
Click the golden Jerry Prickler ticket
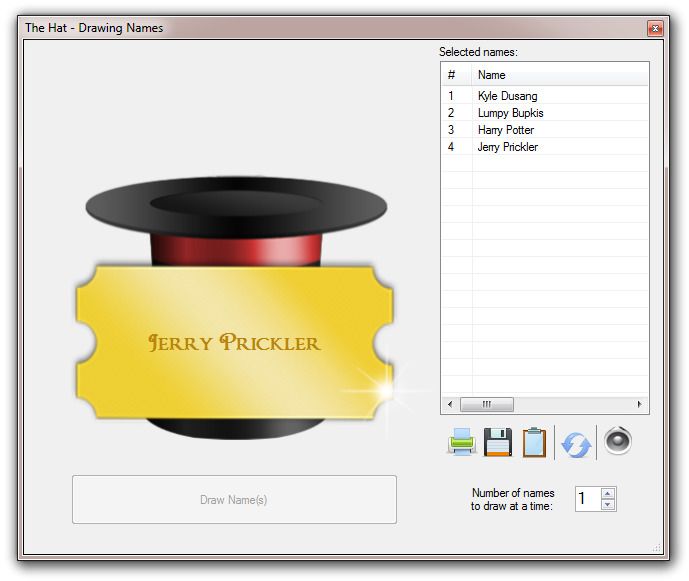pos(234,343)
